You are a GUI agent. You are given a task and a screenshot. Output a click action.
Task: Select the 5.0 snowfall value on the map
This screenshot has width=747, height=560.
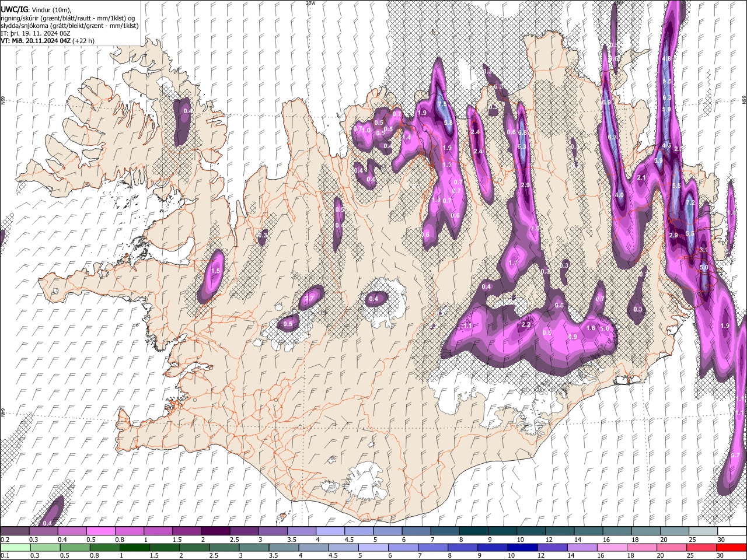(704, 268)
